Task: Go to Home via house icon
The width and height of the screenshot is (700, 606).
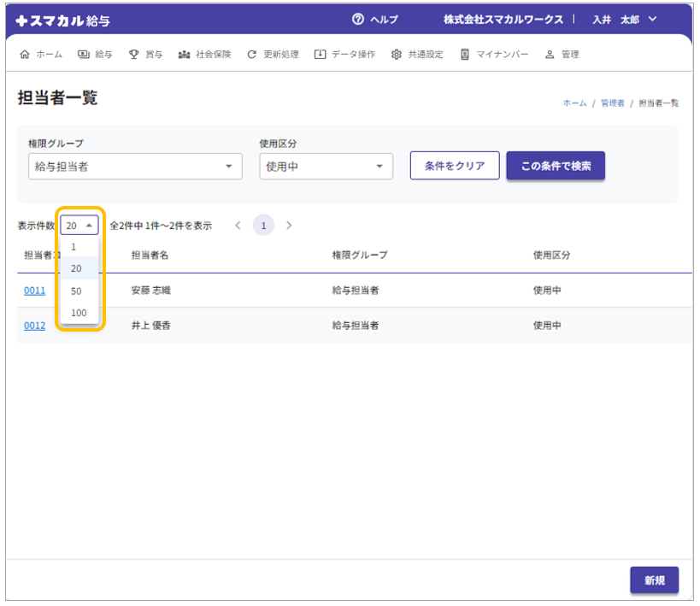Action: (24, 55)
